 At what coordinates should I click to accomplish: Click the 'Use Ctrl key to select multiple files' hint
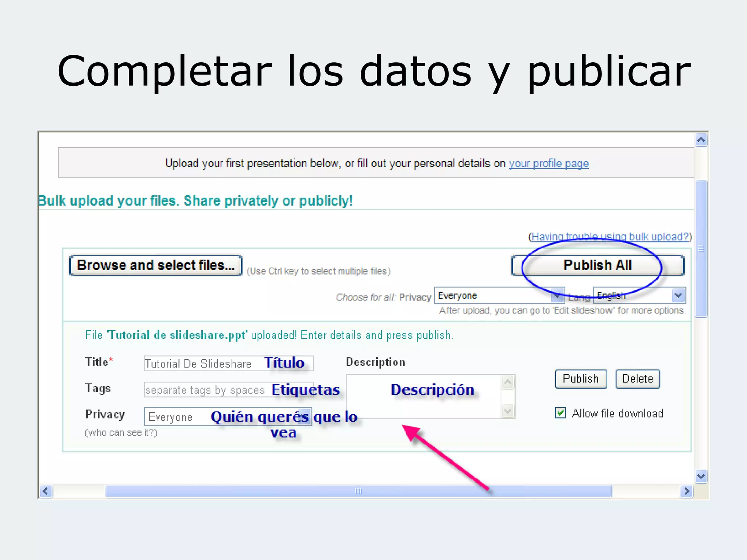319,271
